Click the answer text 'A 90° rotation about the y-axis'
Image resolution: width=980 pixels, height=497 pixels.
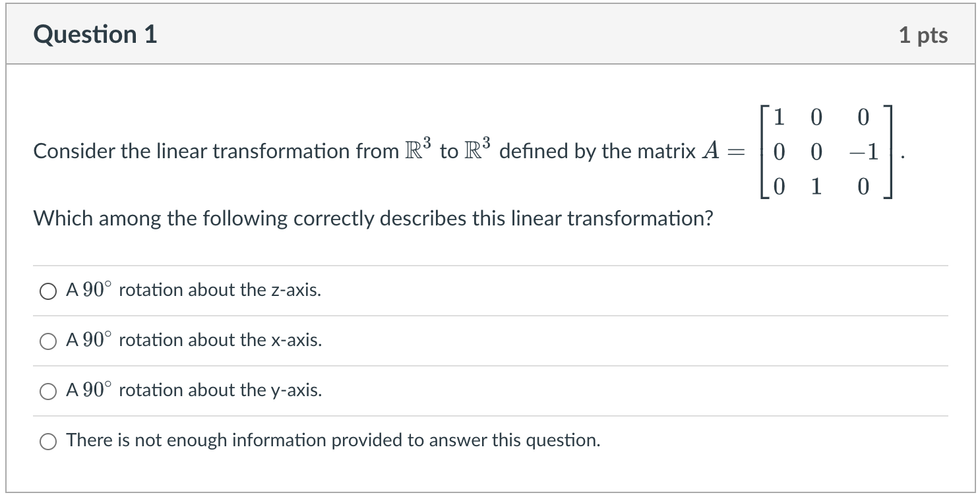[193, 390]
